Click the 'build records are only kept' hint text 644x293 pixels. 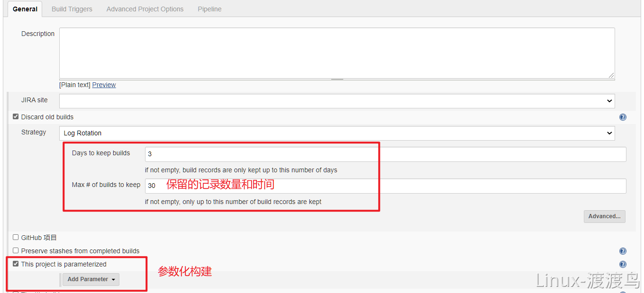point(241,170)
